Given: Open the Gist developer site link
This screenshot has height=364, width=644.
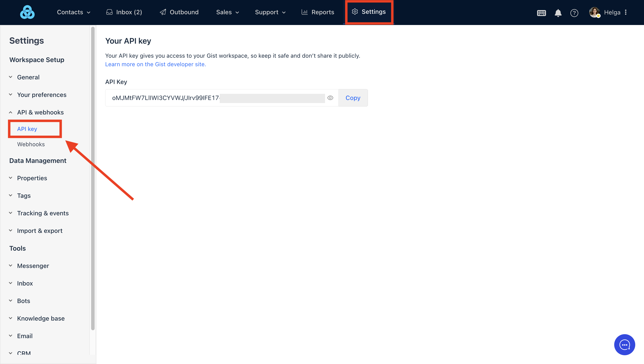Looking at the screenshot, I should click(x=156, y=64).
